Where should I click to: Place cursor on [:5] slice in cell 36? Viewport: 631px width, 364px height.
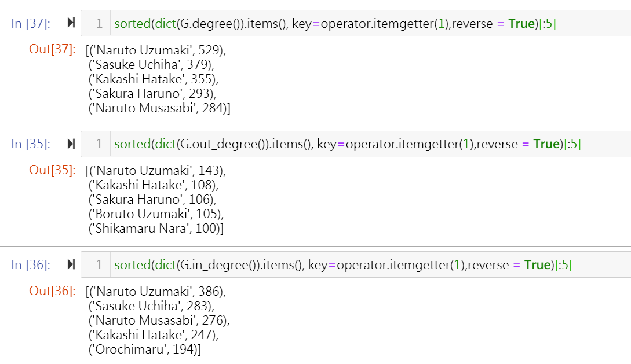click(563, 265)
